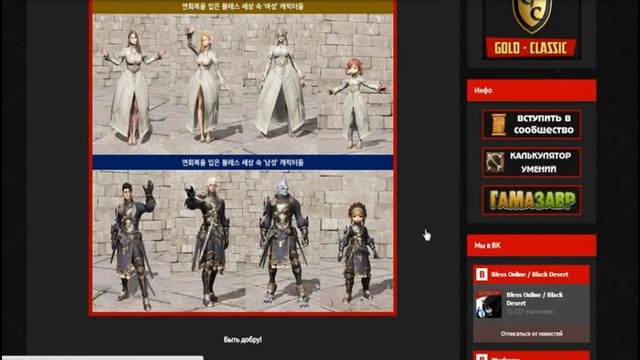Click the Вступить в сообщество banner
Image resolution: width=640 pixels, height=360 pixels.
pyautogui.click(x=531, y=124)
